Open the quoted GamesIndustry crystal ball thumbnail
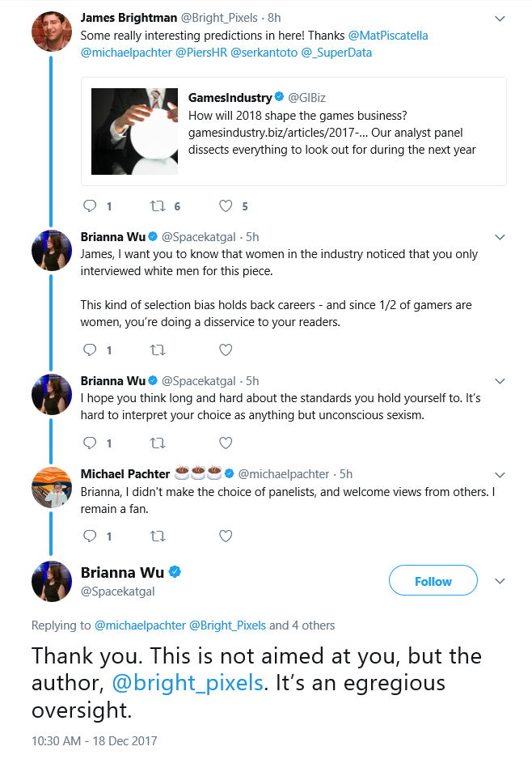This screenshot has width=532, height=759. [134, 131]
